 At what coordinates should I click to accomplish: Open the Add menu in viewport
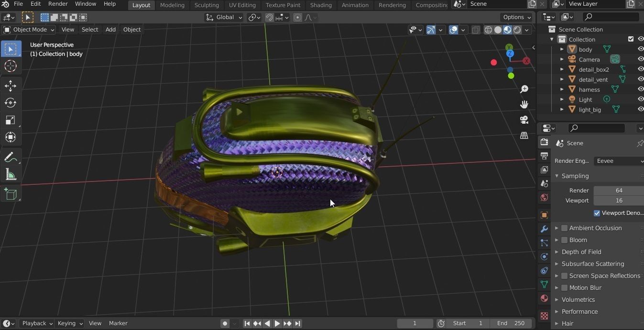click(110, 30)
